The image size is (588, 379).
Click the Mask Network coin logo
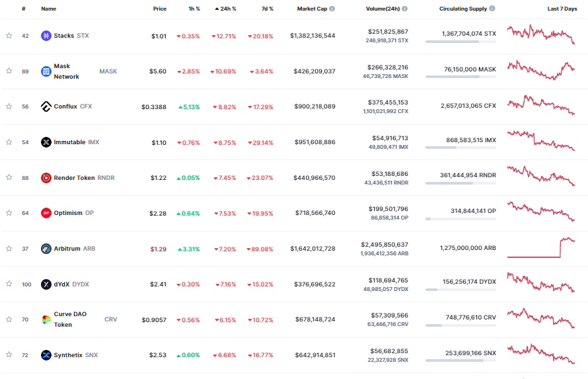pyautogui.click(x=46, y=71)
